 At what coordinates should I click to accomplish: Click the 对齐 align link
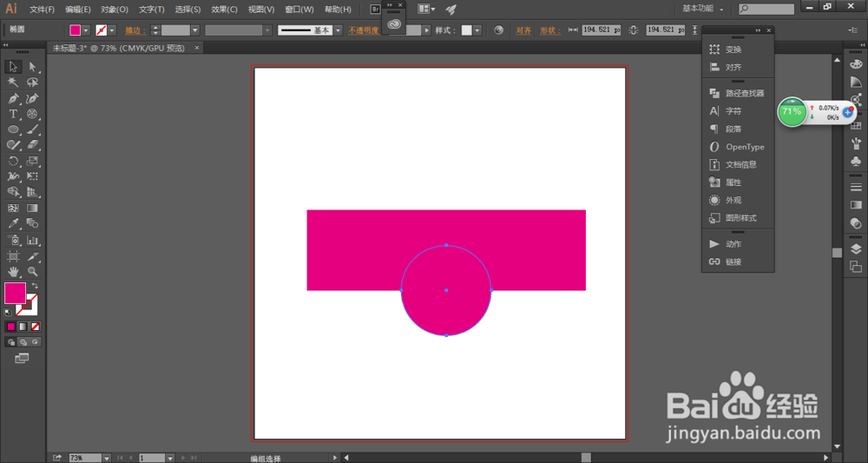[x=523, y=30]
